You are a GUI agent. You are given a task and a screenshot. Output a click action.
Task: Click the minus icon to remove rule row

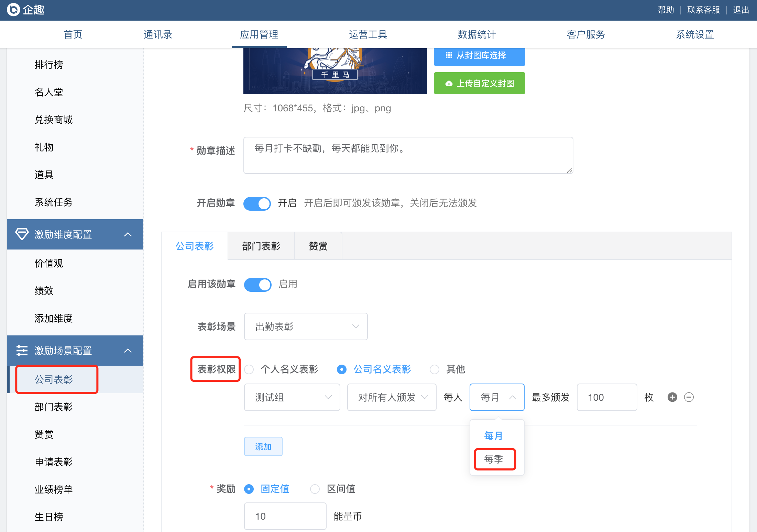(689, 397)
